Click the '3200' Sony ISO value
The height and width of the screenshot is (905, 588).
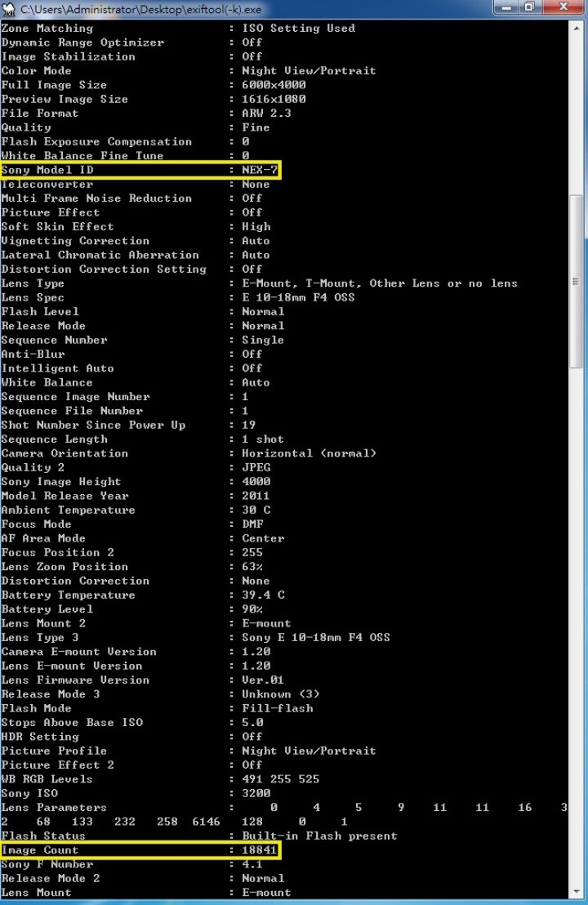click(x=256, y=794)
